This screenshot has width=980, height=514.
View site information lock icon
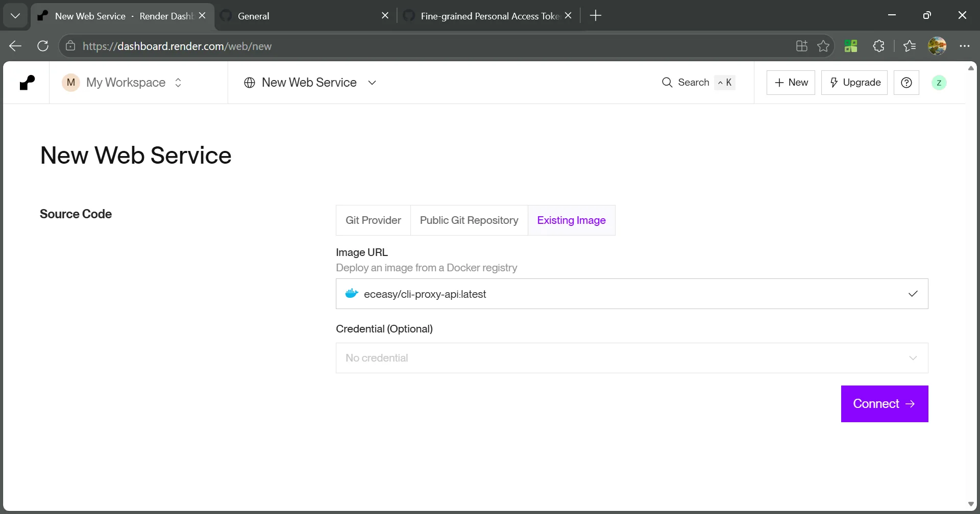pyautogui.click(x=70, y=46)
